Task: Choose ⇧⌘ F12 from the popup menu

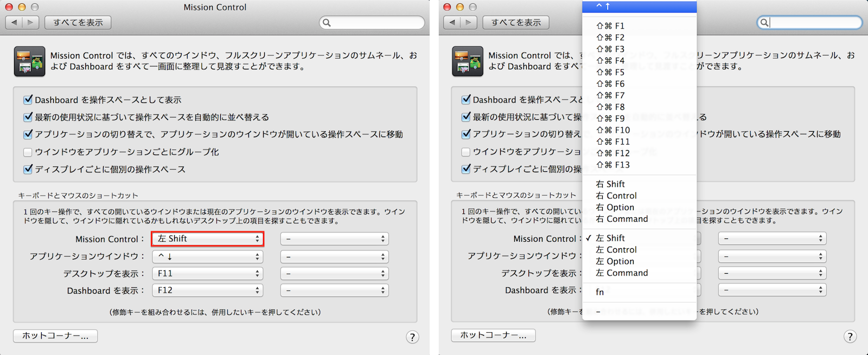Action: pyautogui.click(x=639, y=153)
